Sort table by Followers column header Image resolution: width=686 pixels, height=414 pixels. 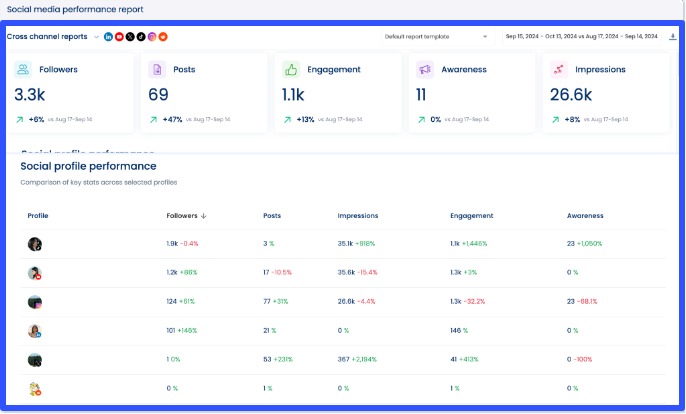point(186,215)
